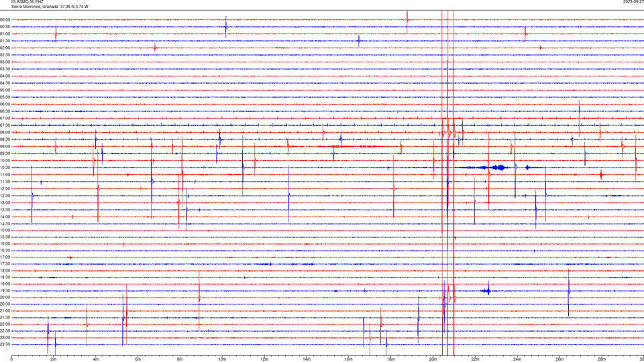Viewport: 644px width, 362px height.
Task: Click the 16:00 time label
Action: pos(5,243)
